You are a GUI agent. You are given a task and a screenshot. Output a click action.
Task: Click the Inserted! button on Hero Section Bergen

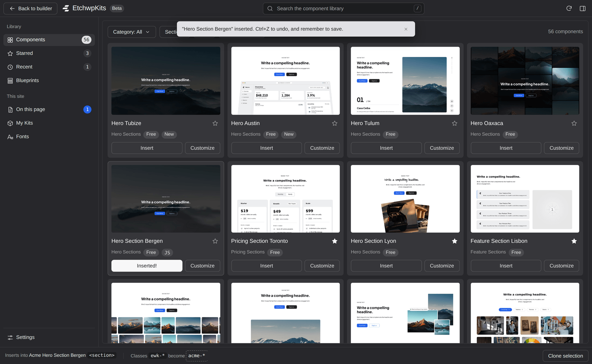147,266
